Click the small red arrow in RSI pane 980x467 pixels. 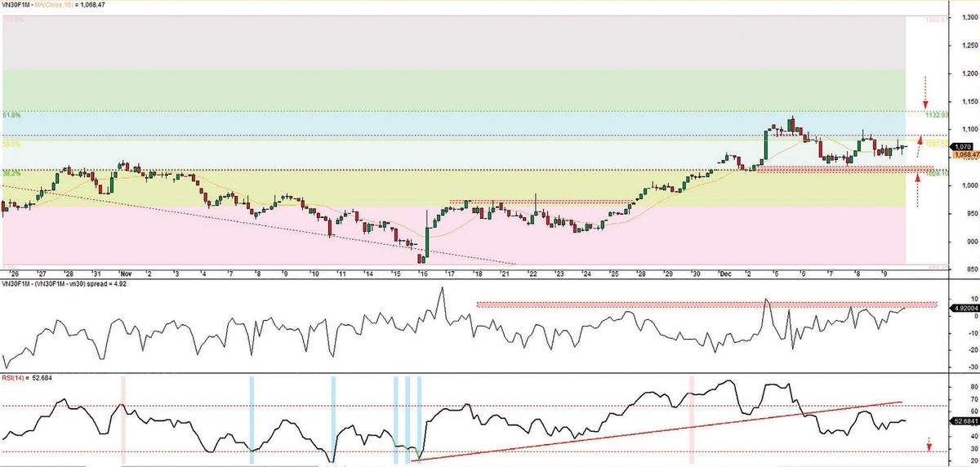[x=929, y=445]
